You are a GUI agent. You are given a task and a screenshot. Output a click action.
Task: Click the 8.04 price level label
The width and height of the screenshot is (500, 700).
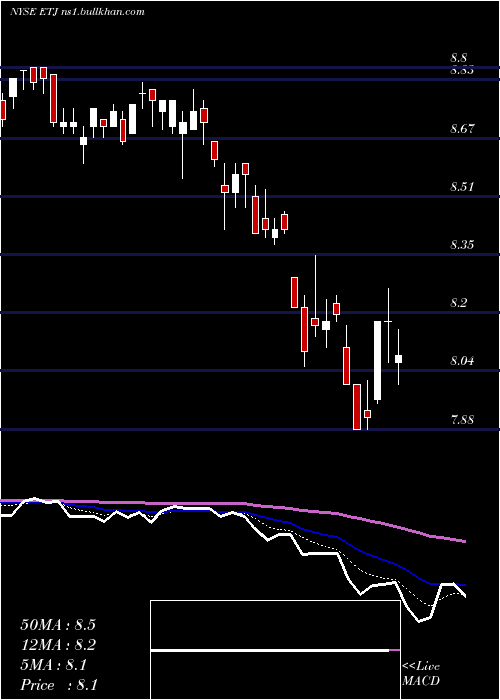click(462, 361)
